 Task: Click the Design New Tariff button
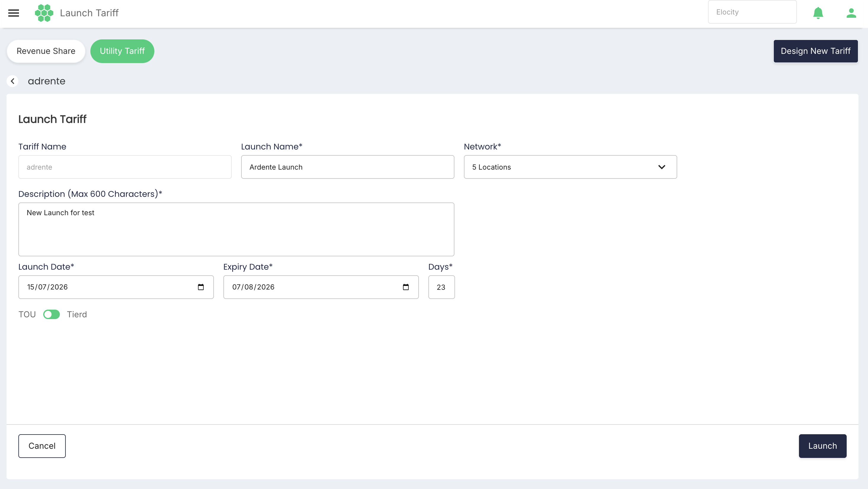(x=816, y=51)
